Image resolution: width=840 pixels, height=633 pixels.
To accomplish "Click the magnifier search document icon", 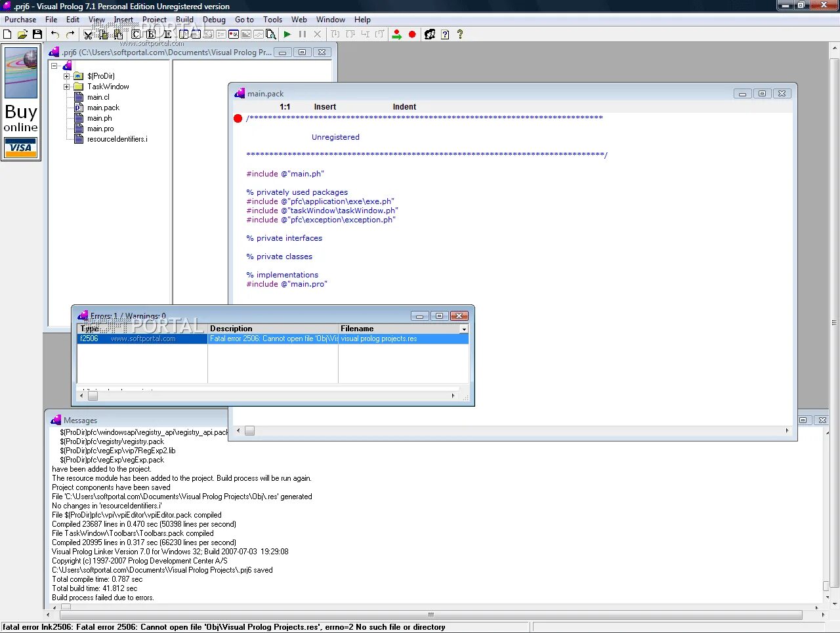I will [271, 34].
